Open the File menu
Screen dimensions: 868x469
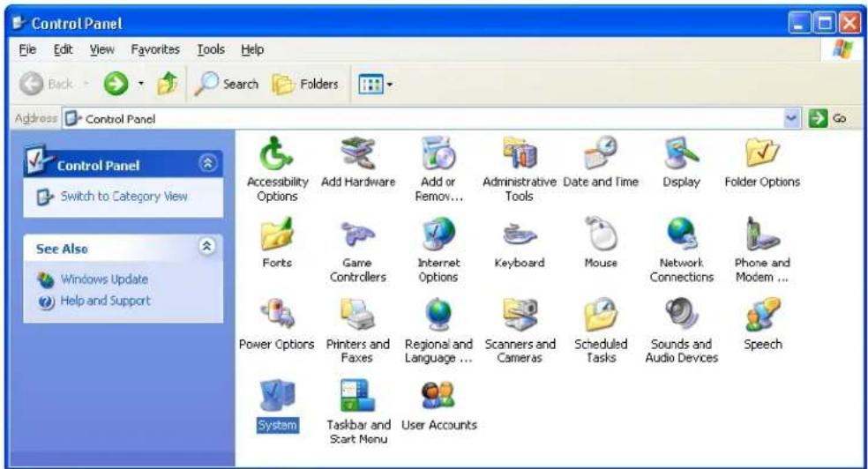[27, 49]
